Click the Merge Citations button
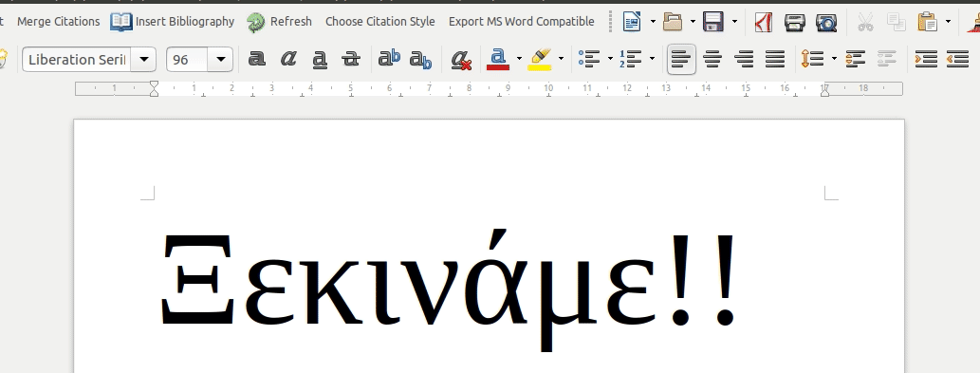 pyautogui.click(x=58, y=22)
